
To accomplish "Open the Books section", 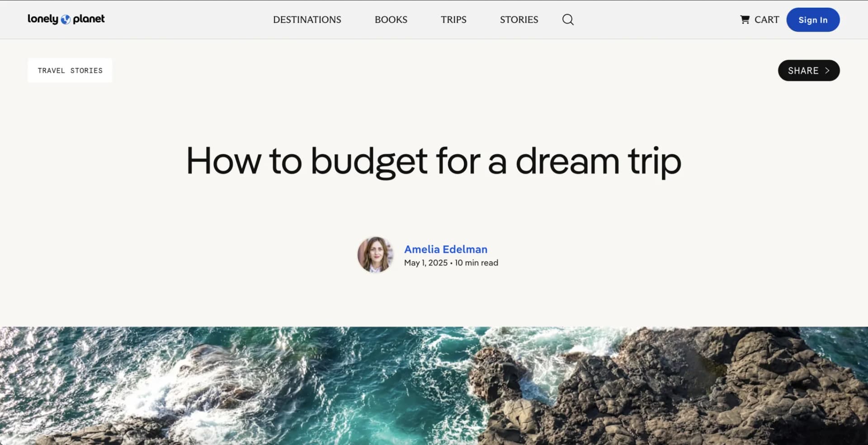I will [x=391, y=19].
